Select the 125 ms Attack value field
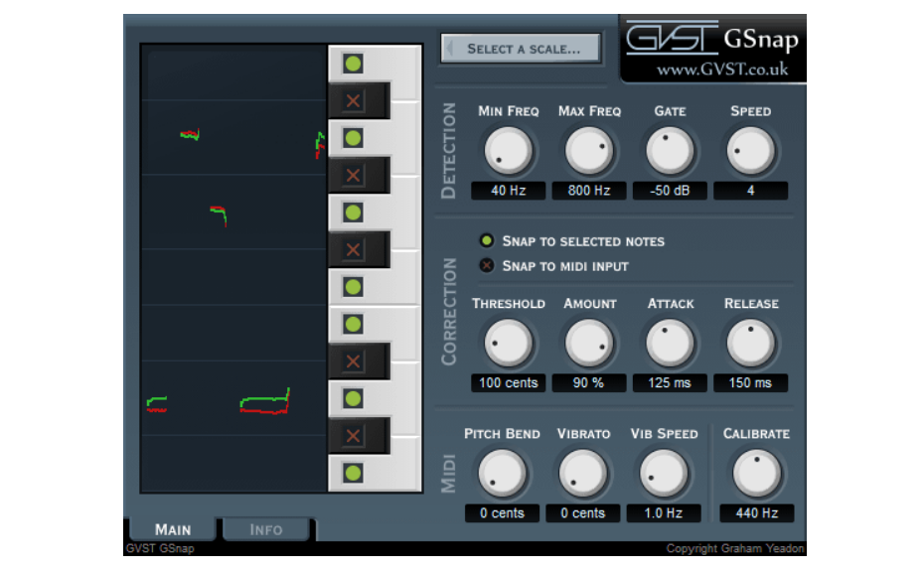 (670, 382)
